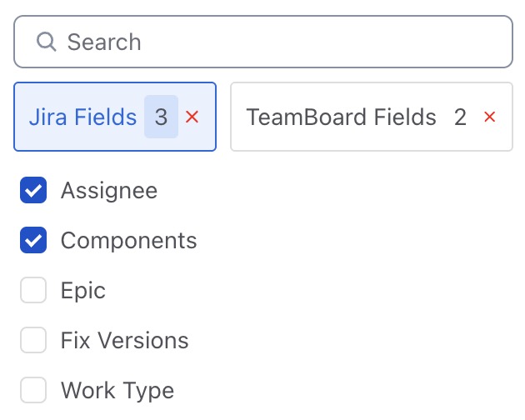The image size is (525, 420).
Task: Select the Fix Versions field label
Action: (x=125, y=340)
